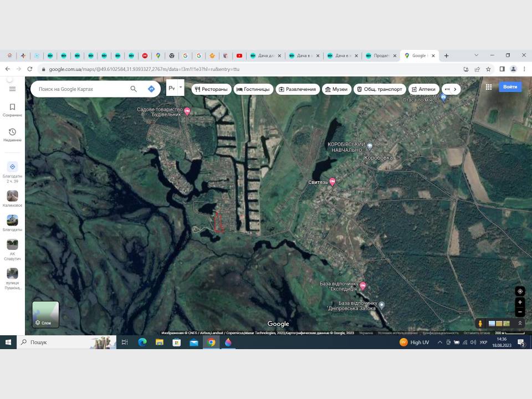Click the share page icon in address bar

click(x=477, y=69)
